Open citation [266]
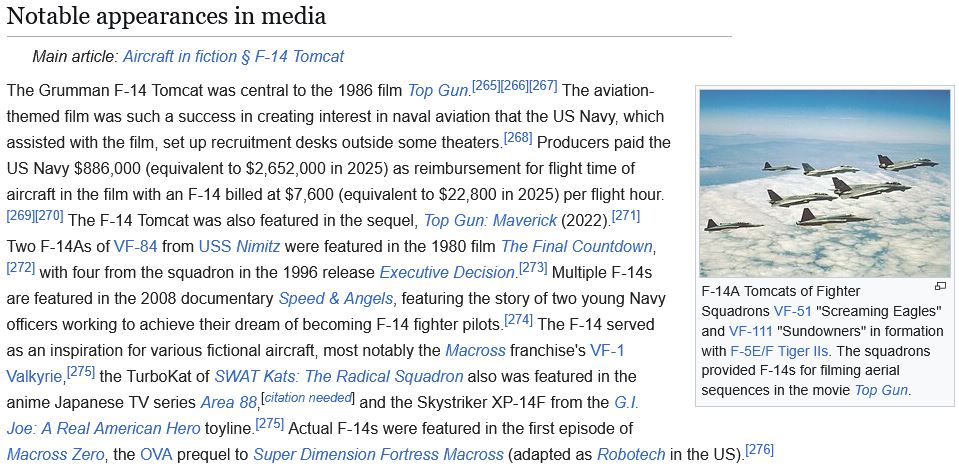959x473 pixels. click(514, 86)
